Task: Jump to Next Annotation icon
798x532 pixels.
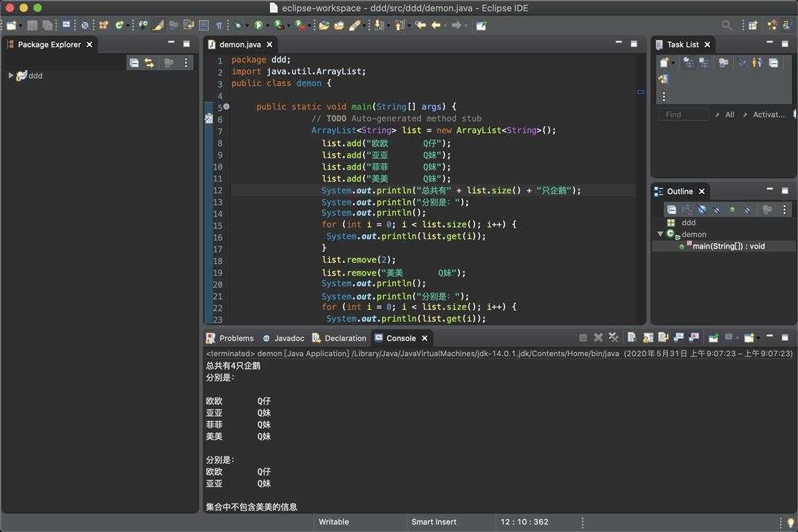Action: (379, 25)
